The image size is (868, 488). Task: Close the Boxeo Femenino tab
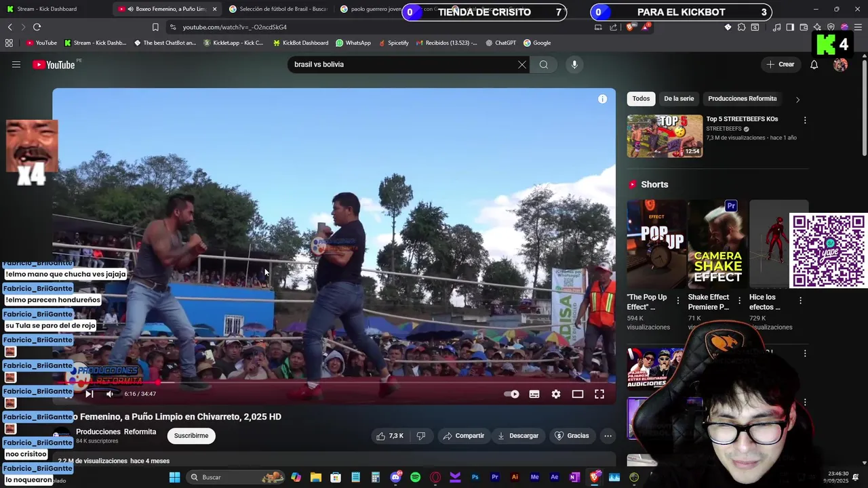tap(215, 9)
